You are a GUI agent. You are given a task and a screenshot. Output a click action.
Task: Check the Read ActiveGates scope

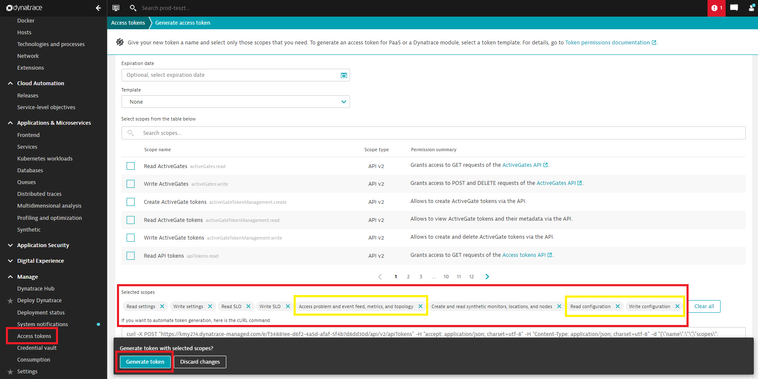pos(131,166)
